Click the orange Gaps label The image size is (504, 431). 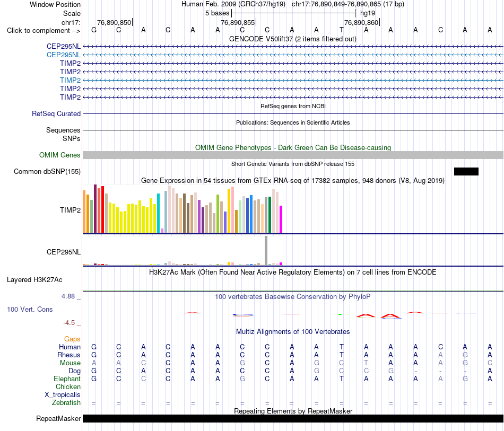[x=72, y=339]
